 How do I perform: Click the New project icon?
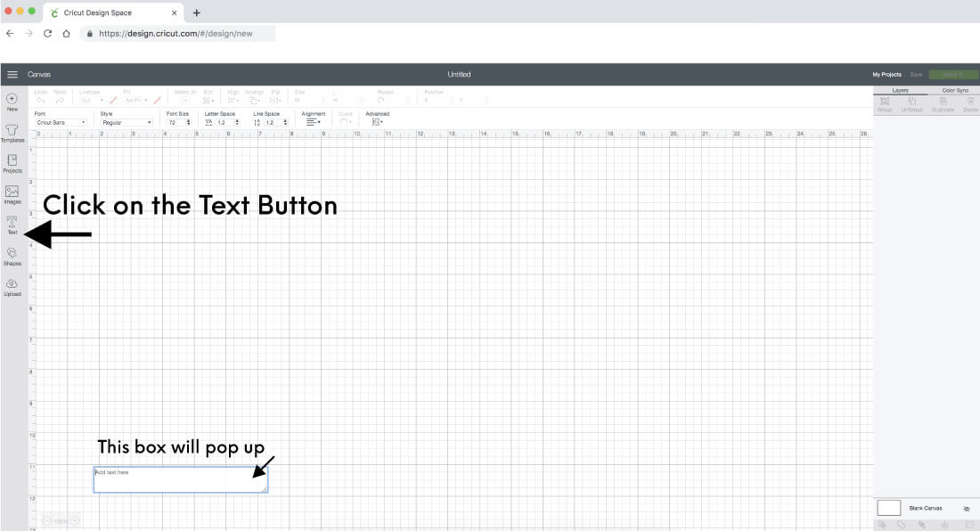click(x=12, y=99)
